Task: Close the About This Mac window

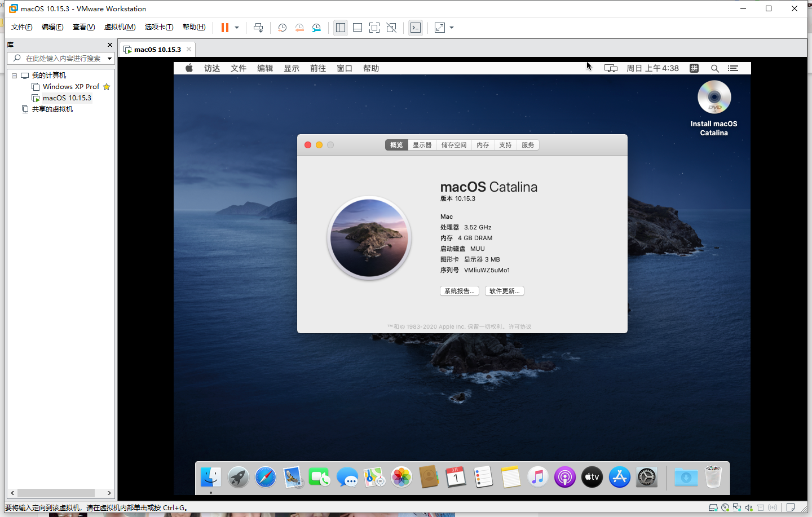Action: 308,145
